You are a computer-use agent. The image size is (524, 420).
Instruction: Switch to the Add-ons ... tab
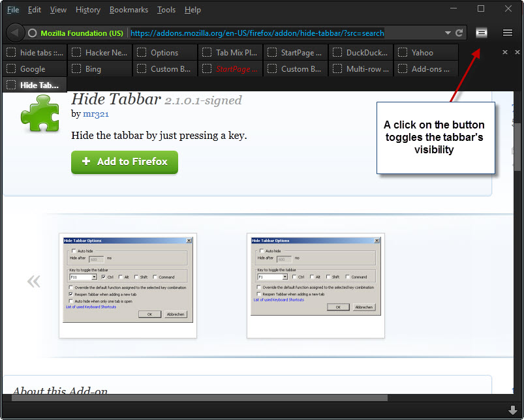pos(426,68)
